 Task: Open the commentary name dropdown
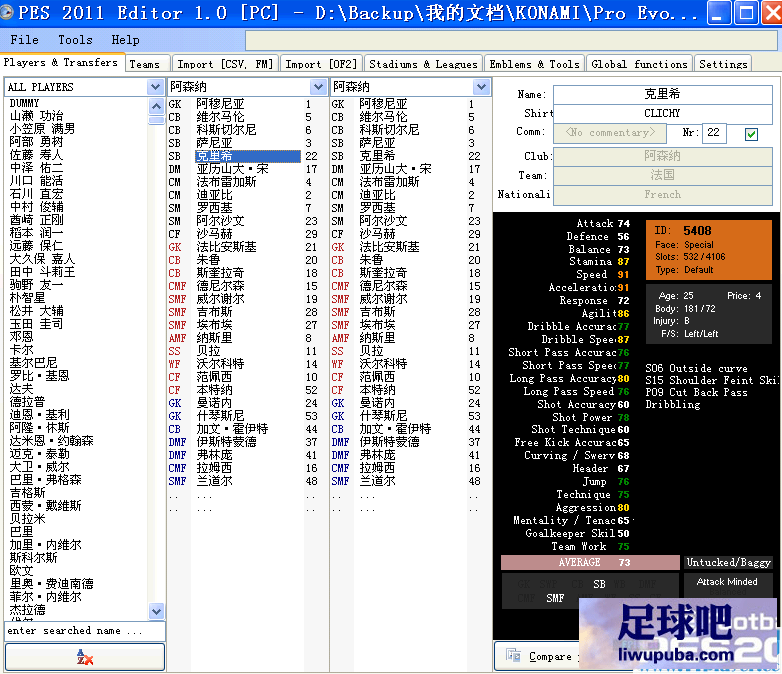pos(610,133)
